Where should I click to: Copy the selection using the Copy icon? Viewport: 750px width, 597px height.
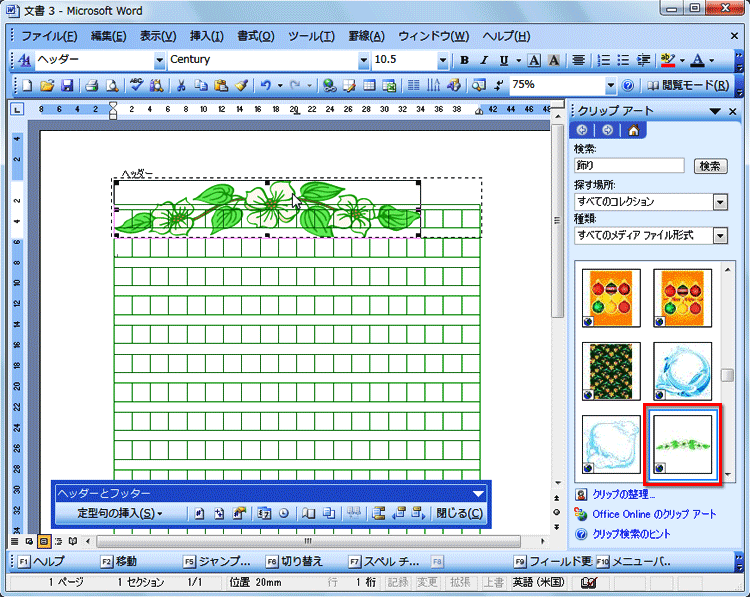[x=201, y=86]
